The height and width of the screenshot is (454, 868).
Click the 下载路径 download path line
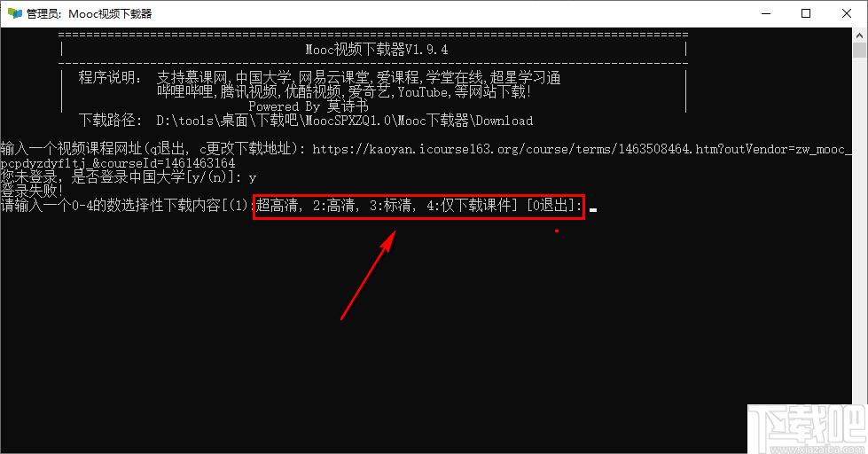(306, 120)
